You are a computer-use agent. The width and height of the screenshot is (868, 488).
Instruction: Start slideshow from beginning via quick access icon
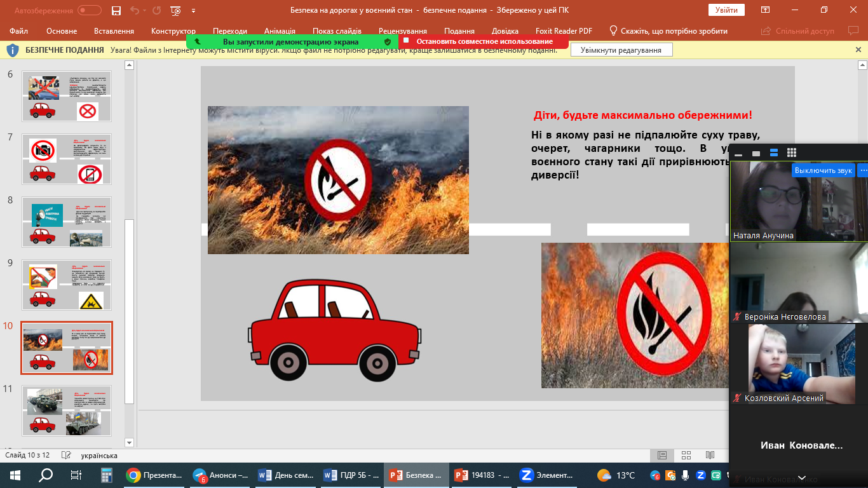tap(175, 10)
